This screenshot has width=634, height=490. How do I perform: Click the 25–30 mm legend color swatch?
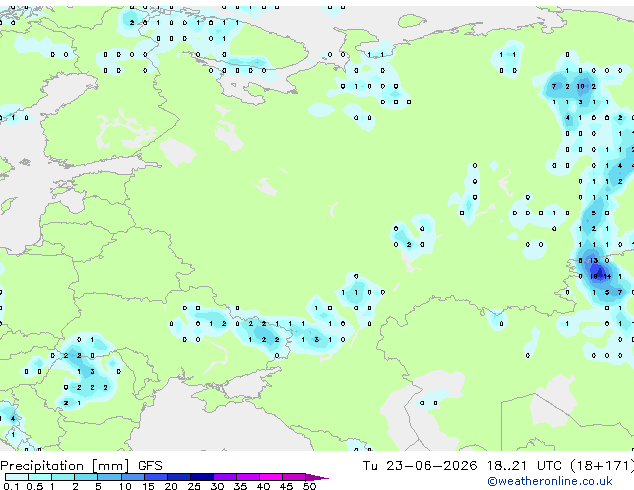[202, 477]
